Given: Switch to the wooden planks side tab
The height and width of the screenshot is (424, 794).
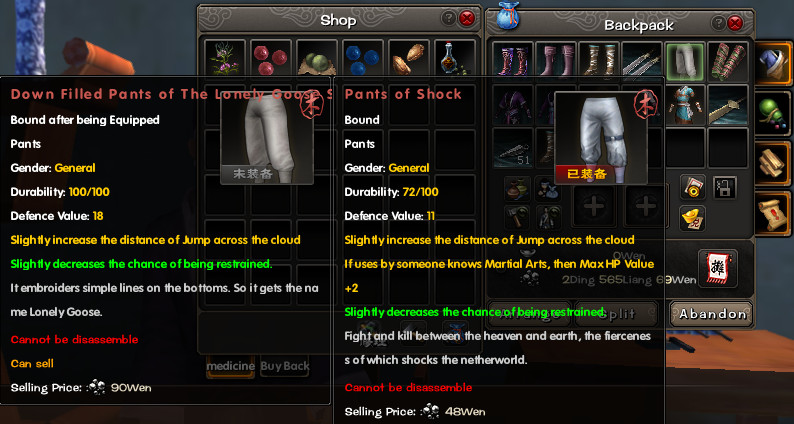Looking at the screenshot, I should click(x=773, y=163).
